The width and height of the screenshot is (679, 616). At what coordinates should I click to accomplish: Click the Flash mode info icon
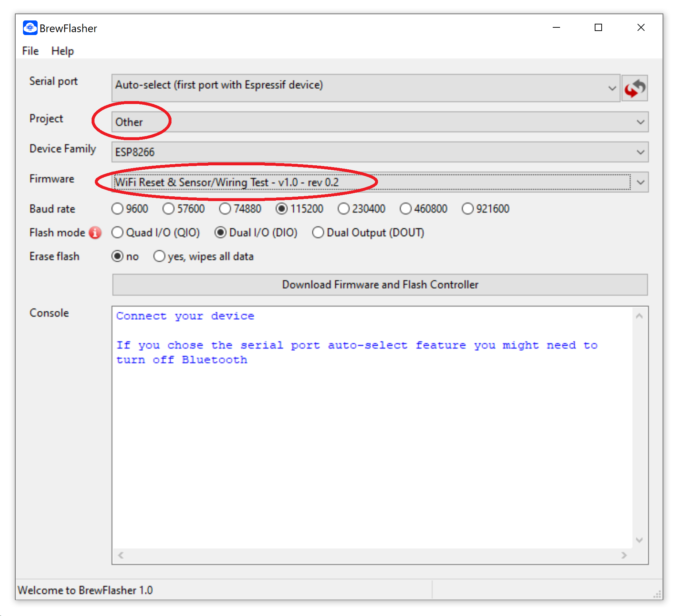click(x=95, y=232)
